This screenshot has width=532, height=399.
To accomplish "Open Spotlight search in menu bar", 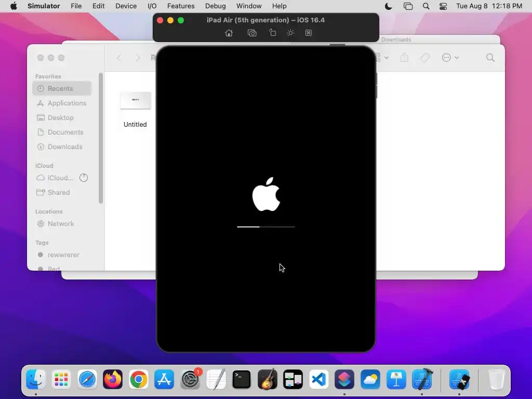I will [x=426, y=6].
